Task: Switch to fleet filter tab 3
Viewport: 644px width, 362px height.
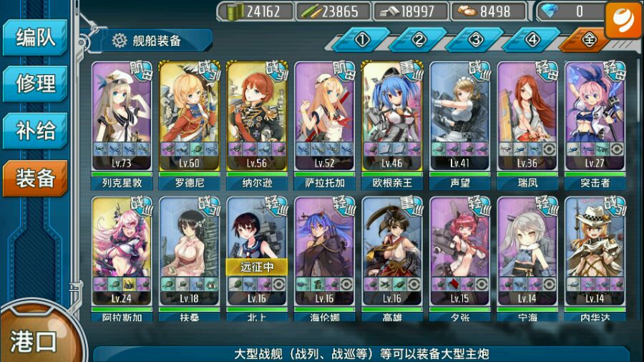Action: pyautogui.click(x=475, y=40)
